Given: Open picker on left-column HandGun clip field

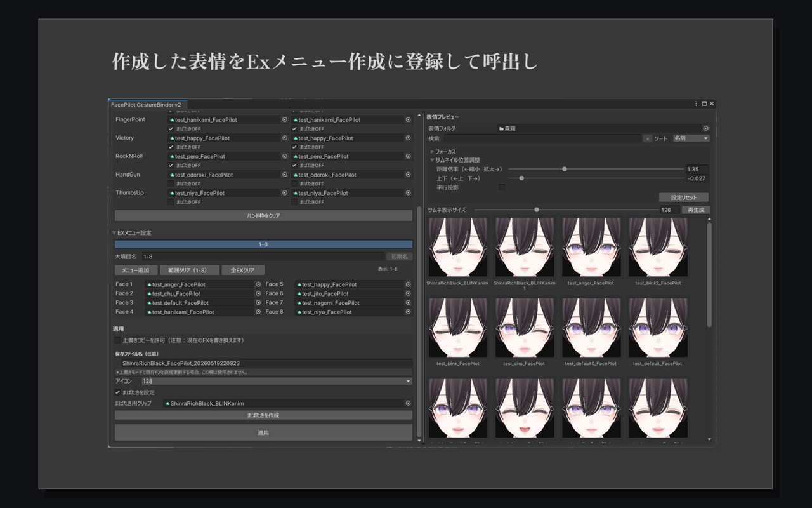Looking at the screenshot, I should pos(285,175).
